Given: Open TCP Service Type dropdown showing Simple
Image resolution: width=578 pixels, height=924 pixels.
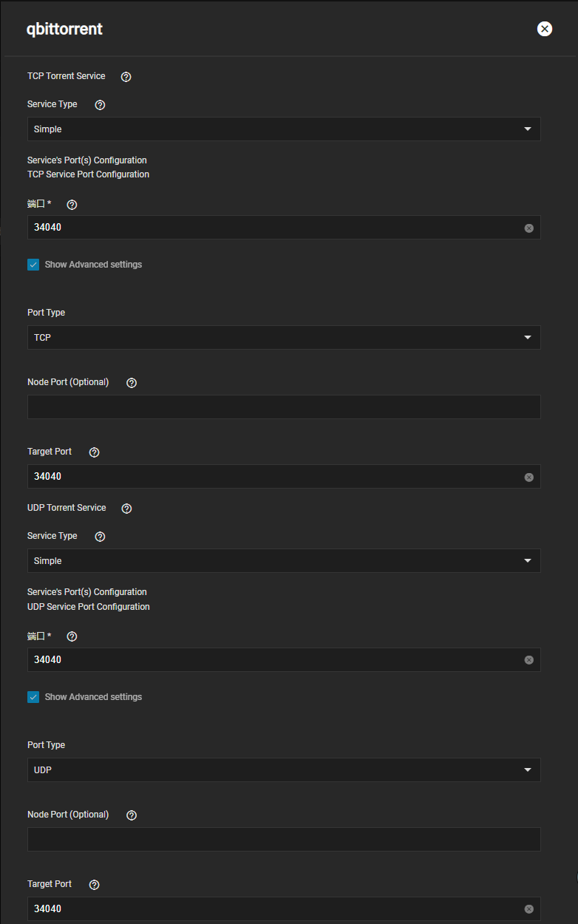Looking at the screenshot, I should click(284, 129).
